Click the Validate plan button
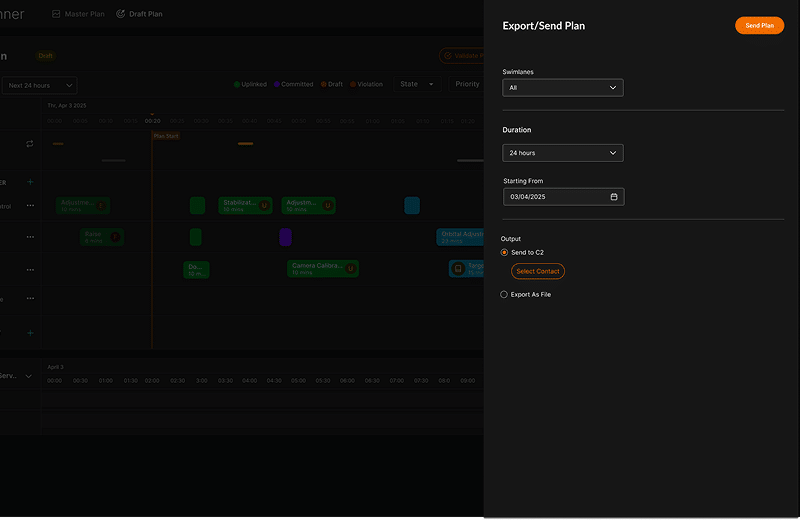Image resolution: width=800 pixels, height=520 pixels. coord(461,56)
